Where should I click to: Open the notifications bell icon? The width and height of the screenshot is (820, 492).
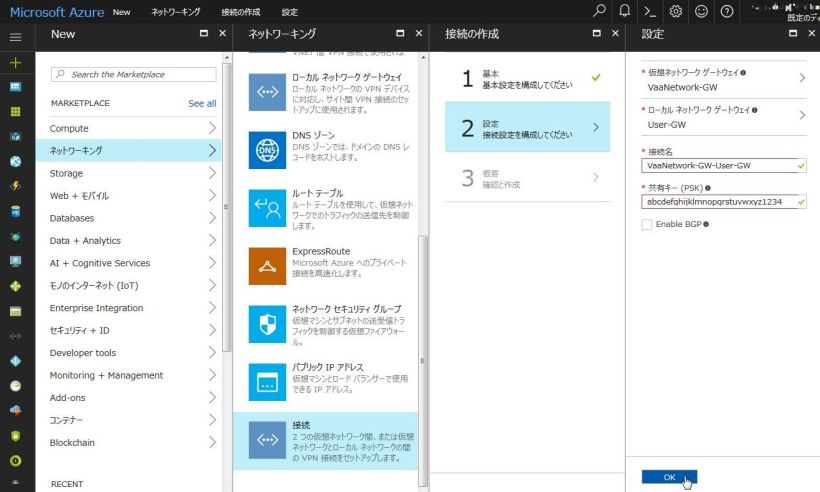pos(625,11)
